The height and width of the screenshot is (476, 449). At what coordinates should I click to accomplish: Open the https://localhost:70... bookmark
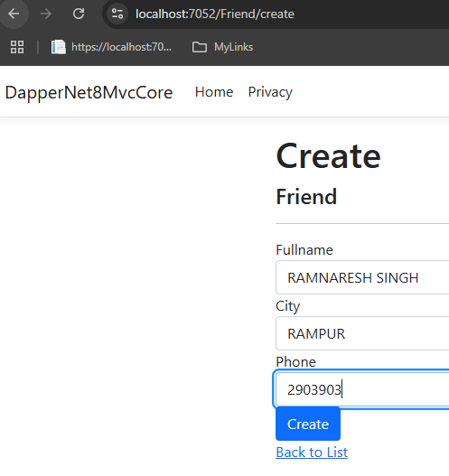point(111,47)
